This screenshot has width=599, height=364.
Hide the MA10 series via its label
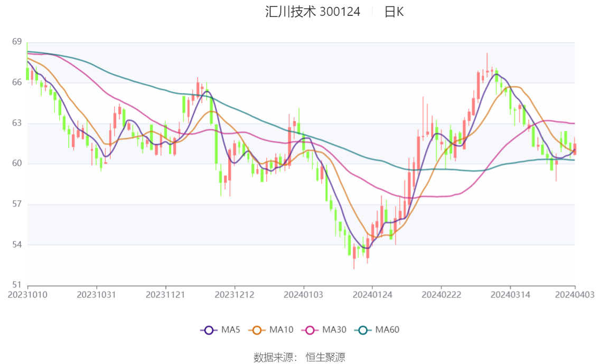[x=281, y=330]
